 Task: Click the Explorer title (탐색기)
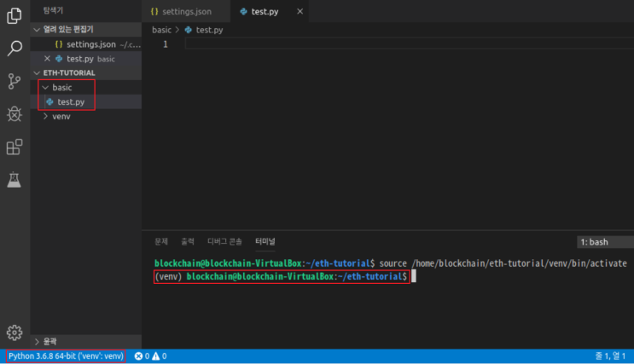tap(54, 10)
